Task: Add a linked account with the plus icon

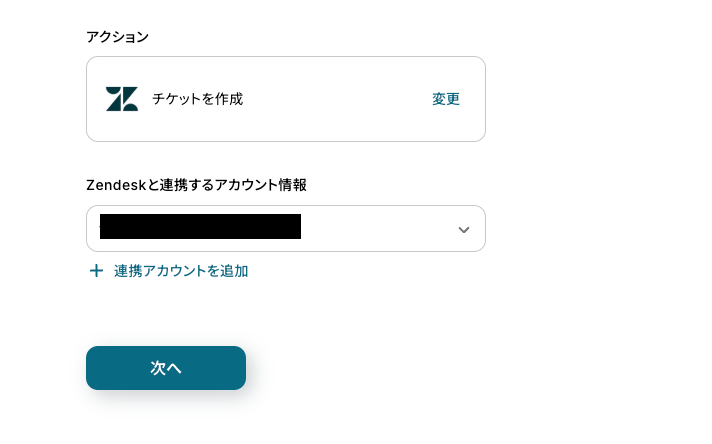Action: click(96, 271)
